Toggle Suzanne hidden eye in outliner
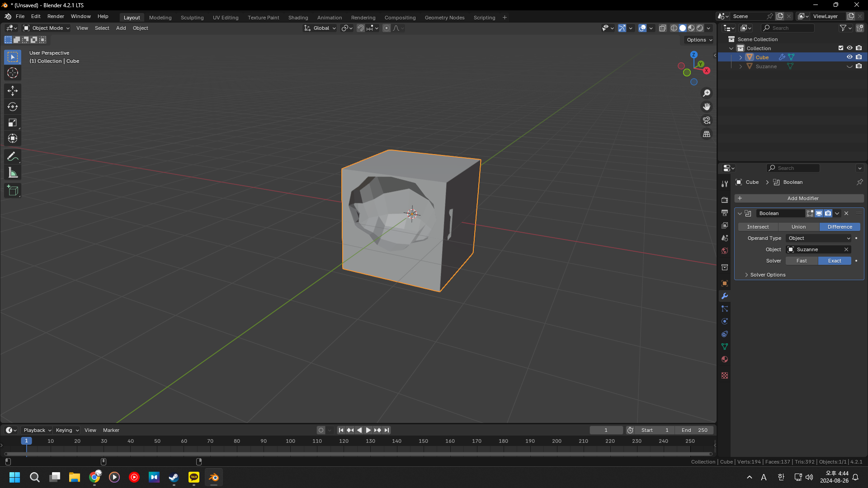Screen dimensions: 868x488 [849, 66]
